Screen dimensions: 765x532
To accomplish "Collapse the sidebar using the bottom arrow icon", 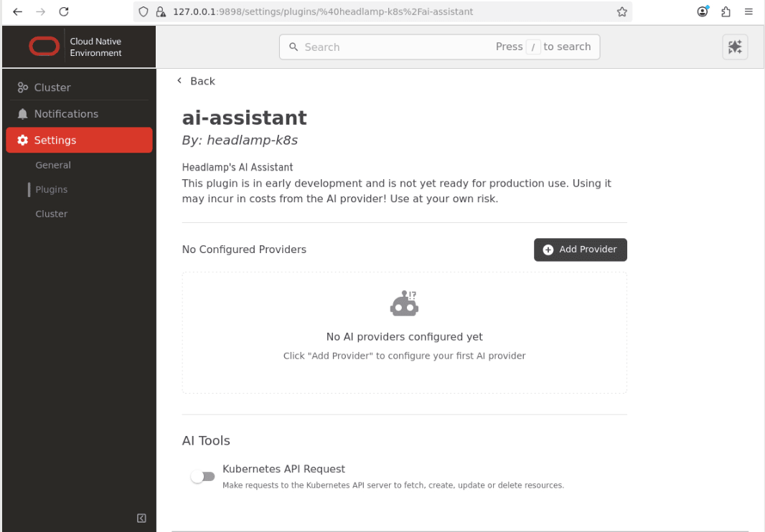I will 141,518.
